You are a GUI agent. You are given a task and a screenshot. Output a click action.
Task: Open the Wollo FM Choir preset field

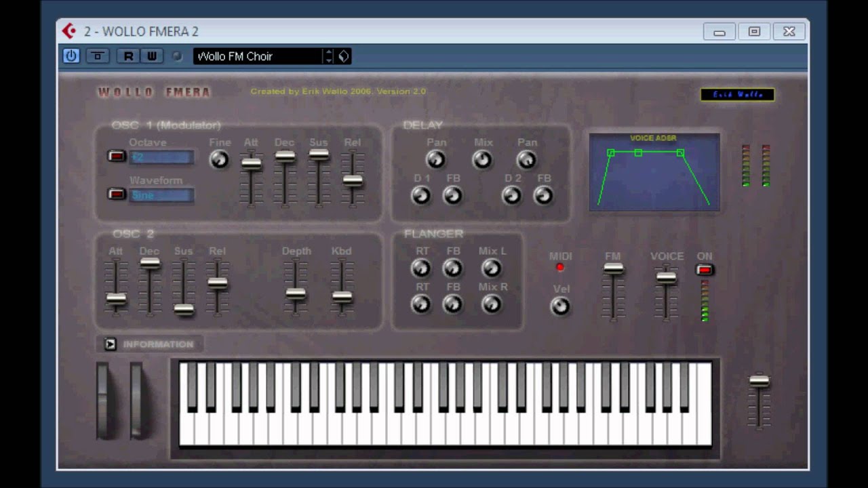(x=258, y=56)
